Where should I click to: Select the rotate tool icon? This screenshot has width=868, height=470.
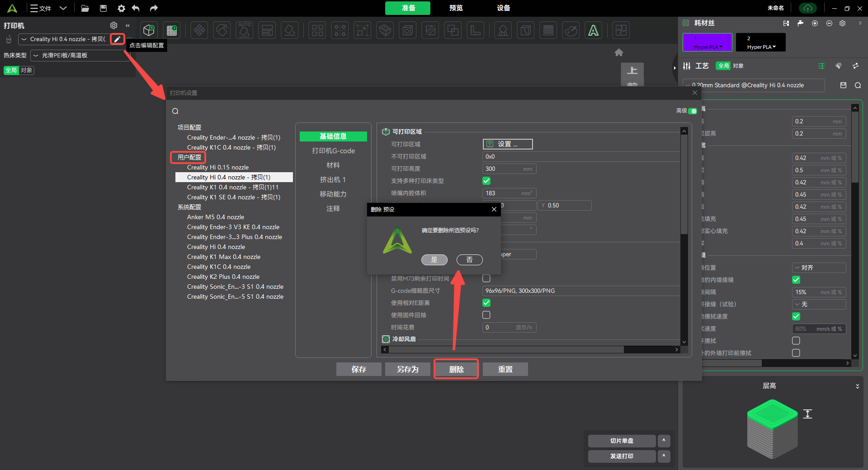[222, 30]
